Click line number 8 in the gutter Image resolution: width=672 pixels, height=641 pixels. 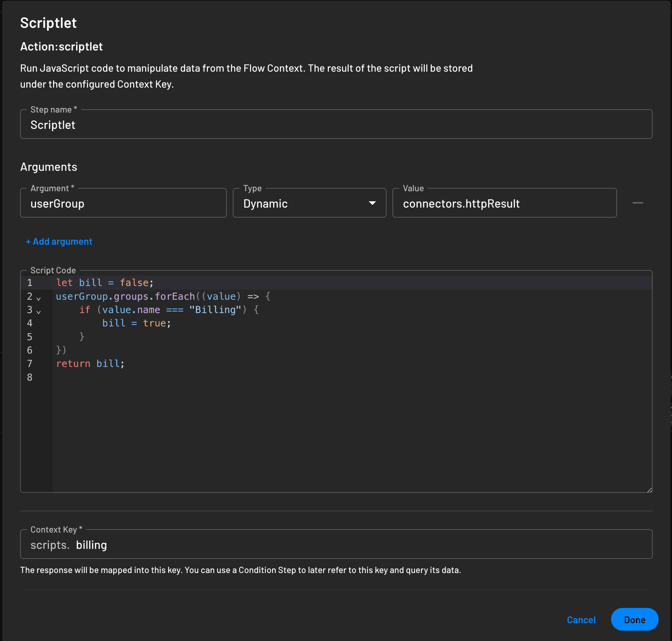click(x=30, y=377)
